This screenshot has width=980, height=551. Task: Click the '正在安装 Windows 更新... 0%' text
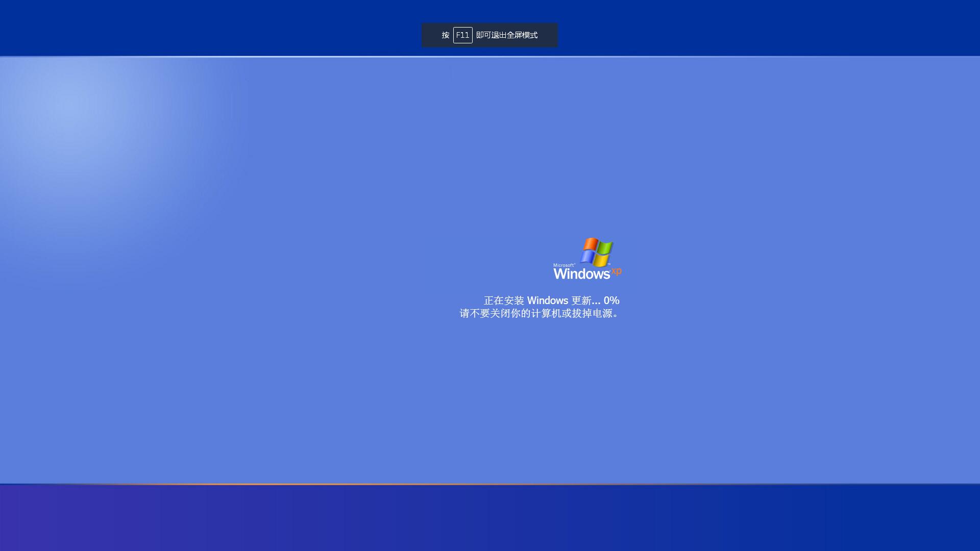552,300
